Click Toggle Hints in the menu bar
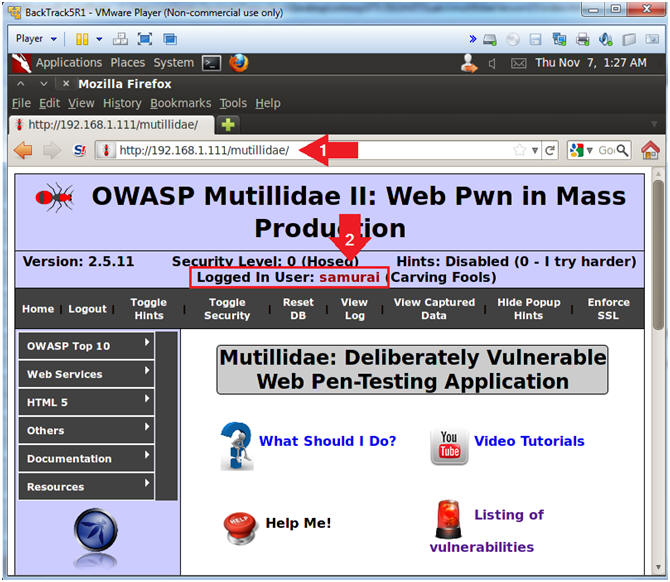 coord(149,309)
